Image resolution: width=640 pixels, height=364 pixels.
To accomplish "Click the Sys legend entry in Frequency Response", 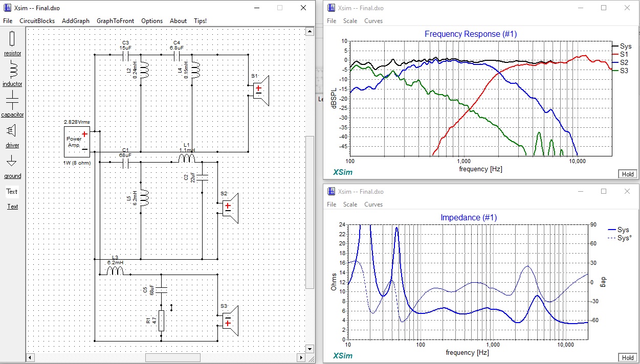I will [x=622, y=46].
